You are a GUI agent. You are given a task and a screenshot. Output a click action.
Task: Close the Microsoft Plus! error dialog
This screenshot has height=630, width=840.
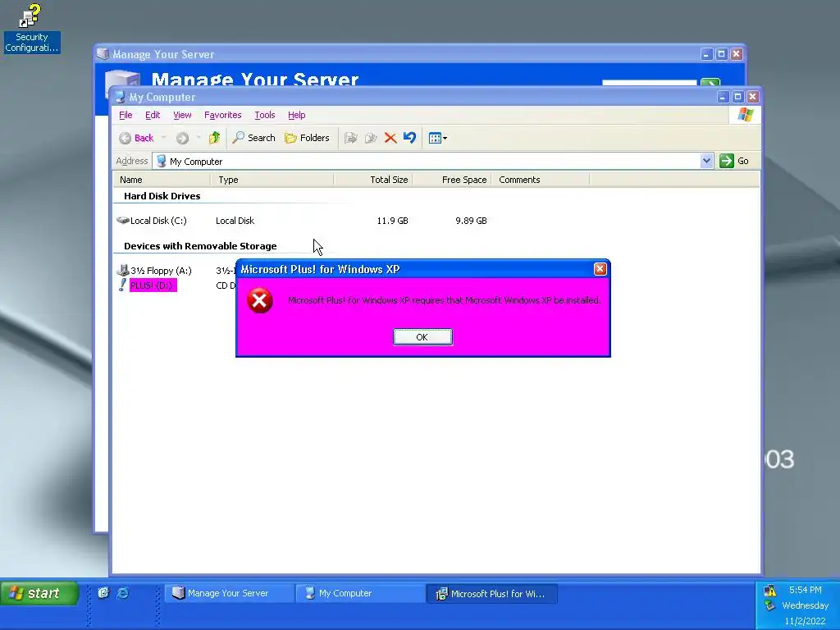(600, 269)
